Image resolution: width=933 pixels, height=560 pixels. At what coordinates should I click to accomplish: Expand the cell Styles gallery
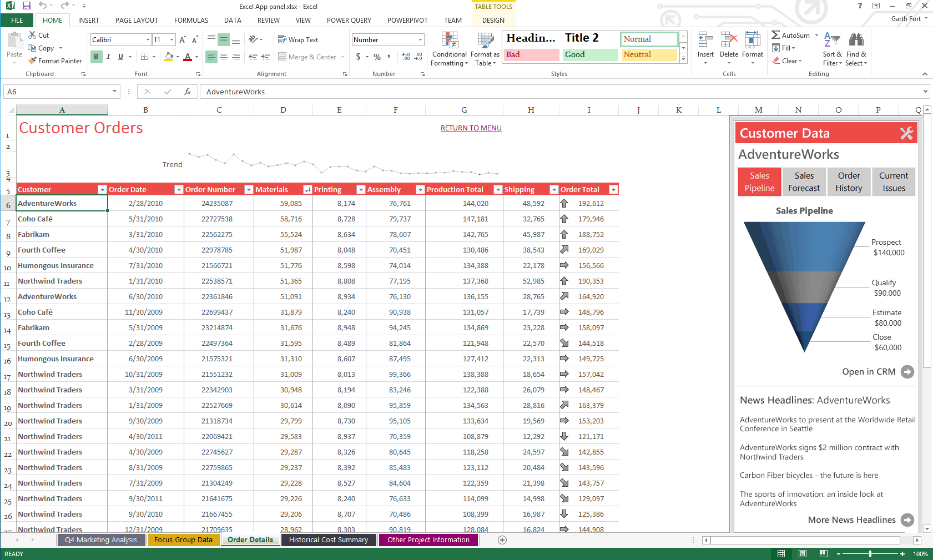[x=684, y=59]
